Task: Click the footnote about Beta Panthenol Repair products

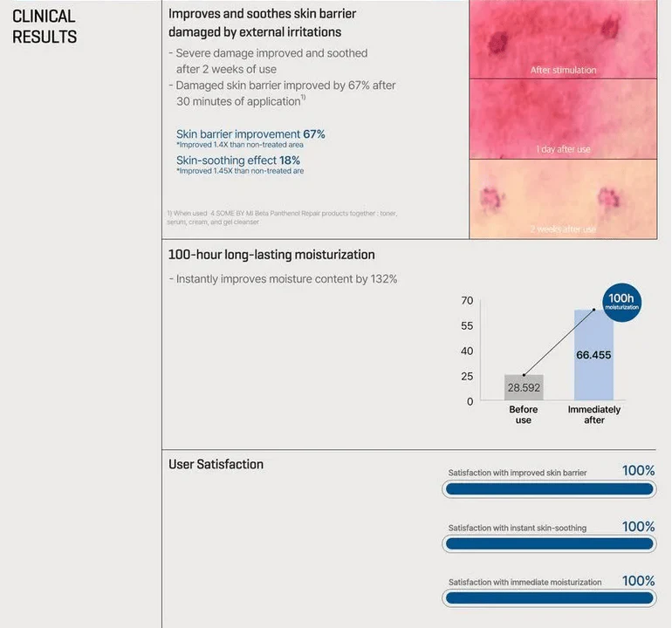Action: [x=282, y=217]
